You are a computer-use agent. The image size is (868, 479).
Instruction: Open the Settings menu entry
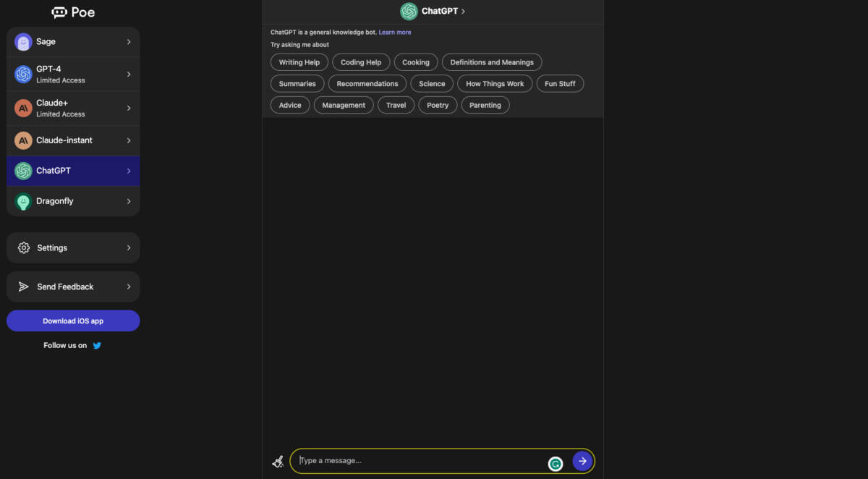pyautogui.click(x=52, y=247)
